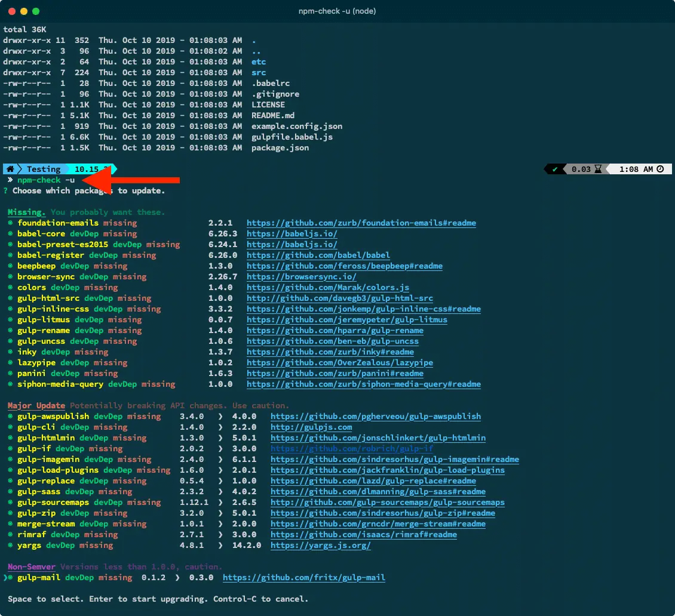Open the gulp-htmlmin GitHub link

point(378,438)
